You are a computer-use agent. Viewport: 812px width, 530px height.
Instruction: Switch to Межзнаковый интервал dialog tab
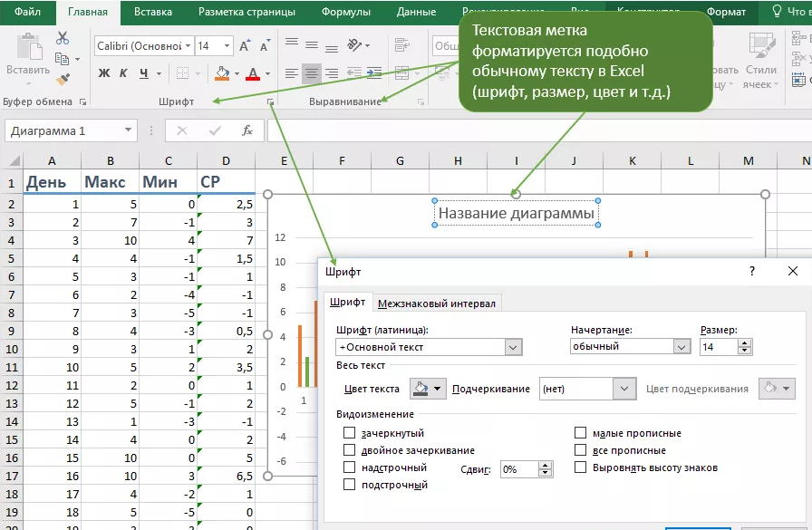coord(437,304)
